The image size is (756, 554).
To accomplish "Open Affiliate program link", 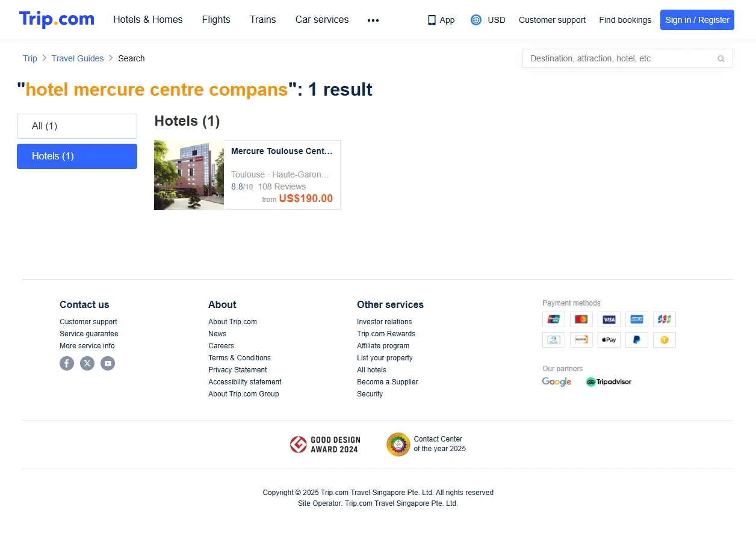I will point(383,346).
